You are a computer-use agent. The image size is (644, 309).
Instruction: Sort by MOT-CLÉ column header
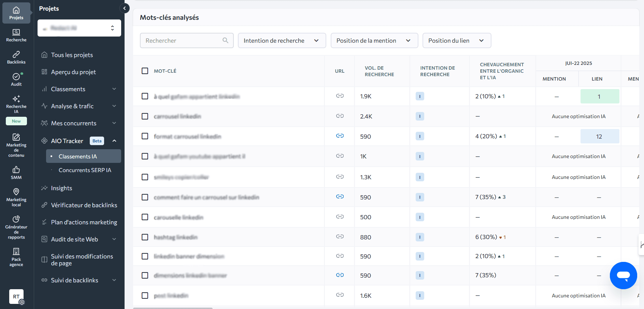coord(165,71)
